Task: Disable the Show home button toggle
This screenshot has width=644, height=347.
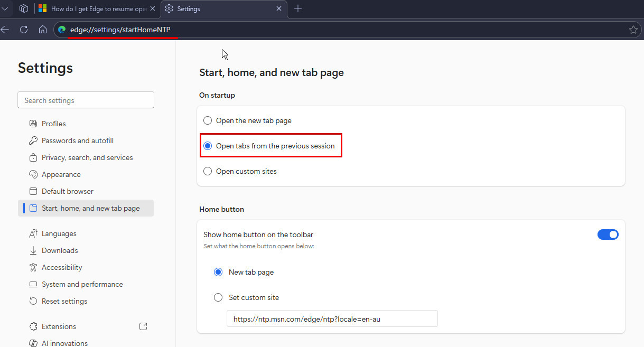Action: (608, 234)
